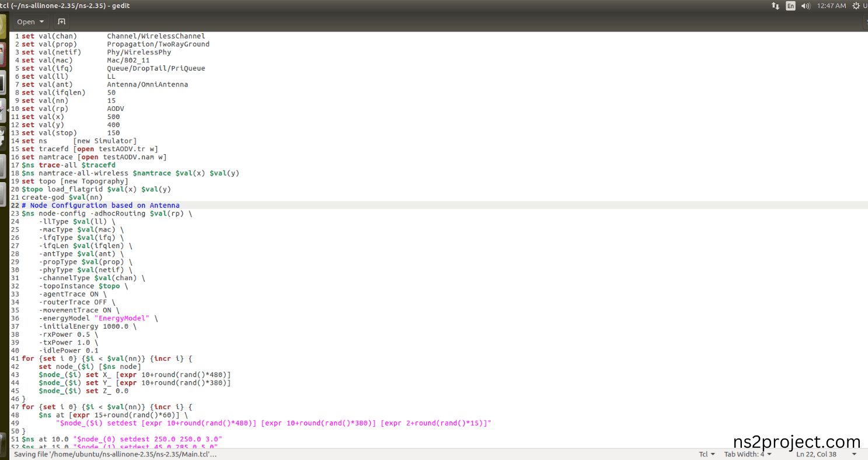
Task: Click the 12:47 AM clock
Action: click(x=831, y=6)
